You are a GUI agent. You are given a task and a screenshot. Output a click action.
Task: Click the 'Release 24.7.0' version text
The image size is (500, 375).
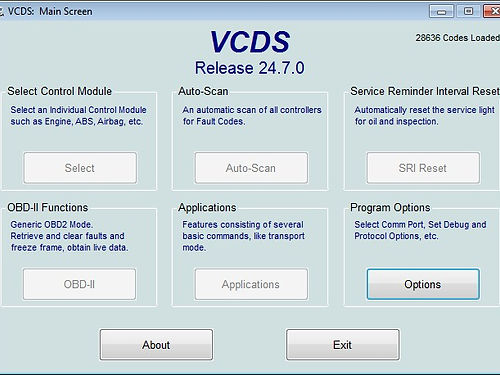tap(250, 68)
